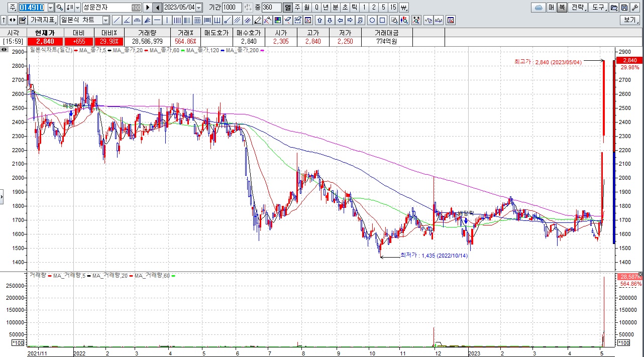
Task: Switch chart period to 초 (second)
Action: [345, 8]
